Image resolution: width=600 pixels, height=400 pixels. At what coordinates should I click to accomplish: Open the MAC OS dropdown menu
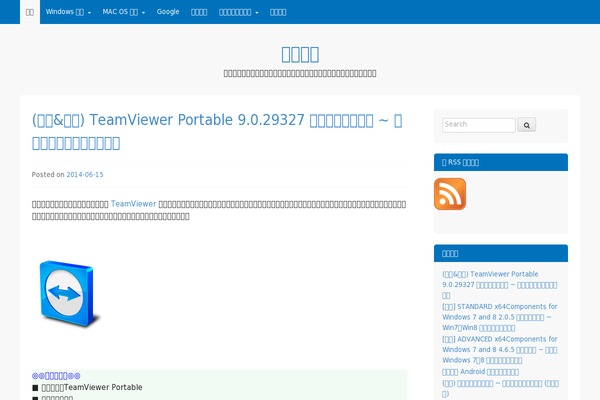pos(123,12)
